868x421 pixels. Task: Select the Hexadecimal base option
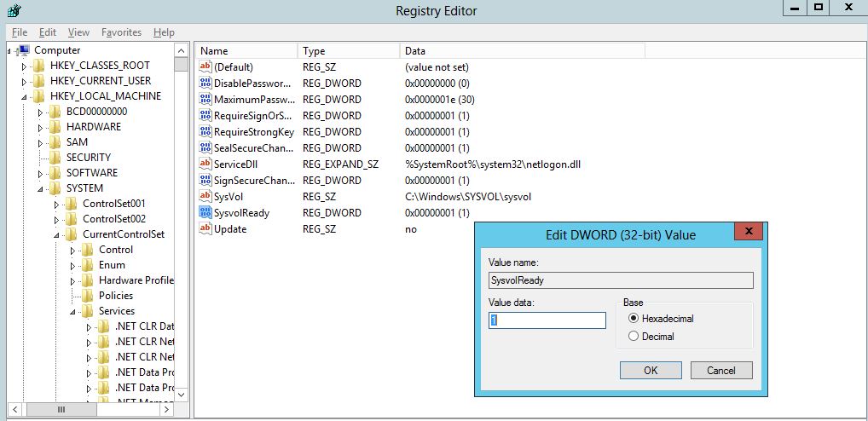633,318
